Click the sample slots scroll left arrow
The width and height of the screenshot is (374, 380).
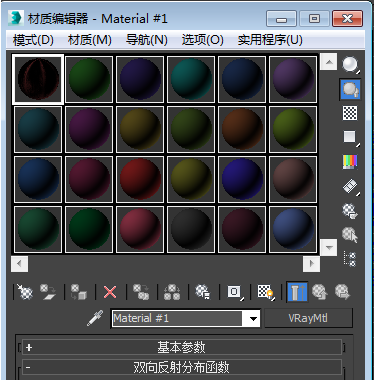(x=19, y=264)
